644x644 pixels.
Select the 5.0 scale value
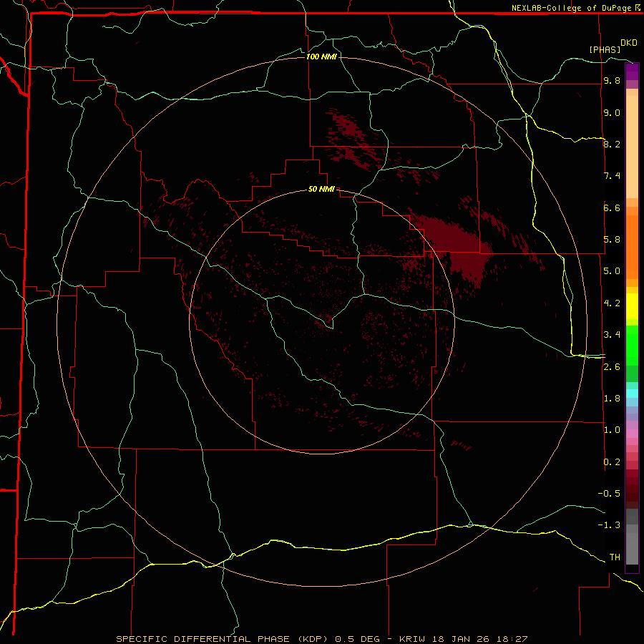[x=612, y=271]
